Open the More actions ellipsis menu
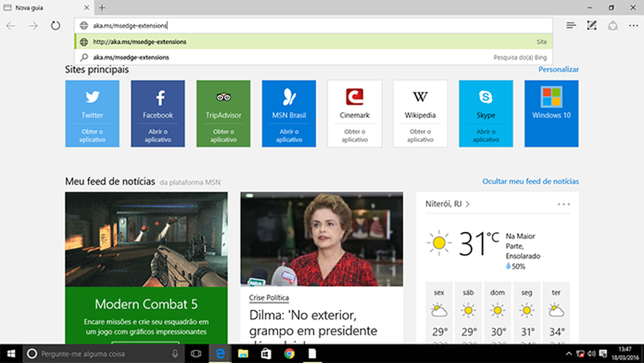The height and width of the screenshot is (363, 644). coord(634,26)
